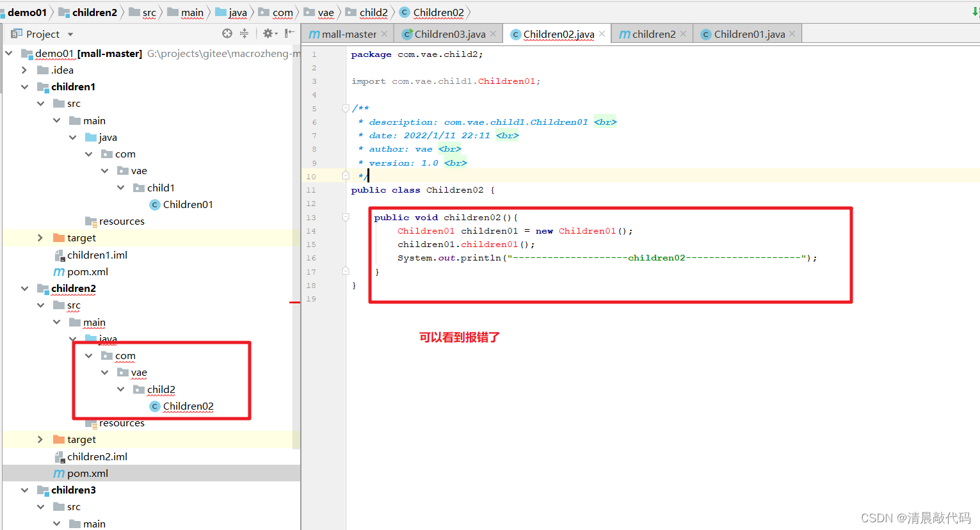Click the .idea folder icon
The height and width of the screenshot is (530, 980).
pos(43,70)
